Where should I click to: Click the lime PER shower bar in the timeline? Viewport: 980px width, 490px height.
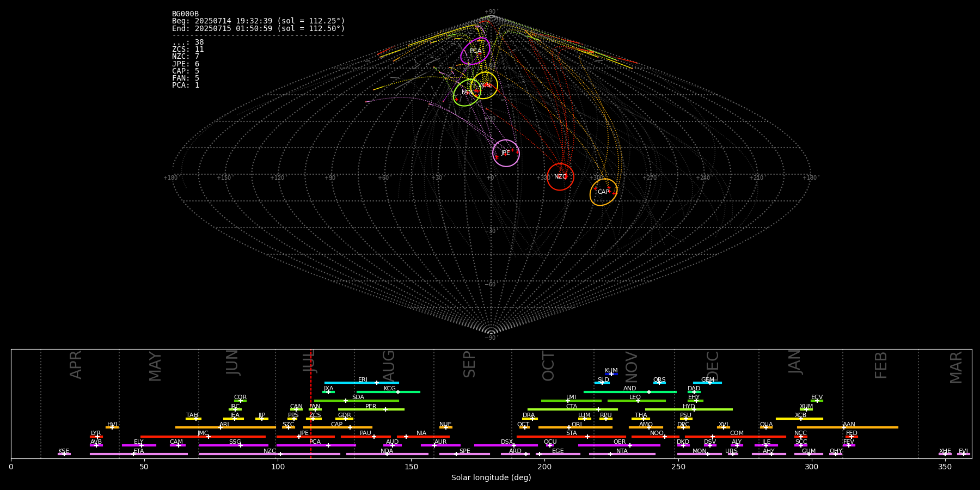pos(371,409)
